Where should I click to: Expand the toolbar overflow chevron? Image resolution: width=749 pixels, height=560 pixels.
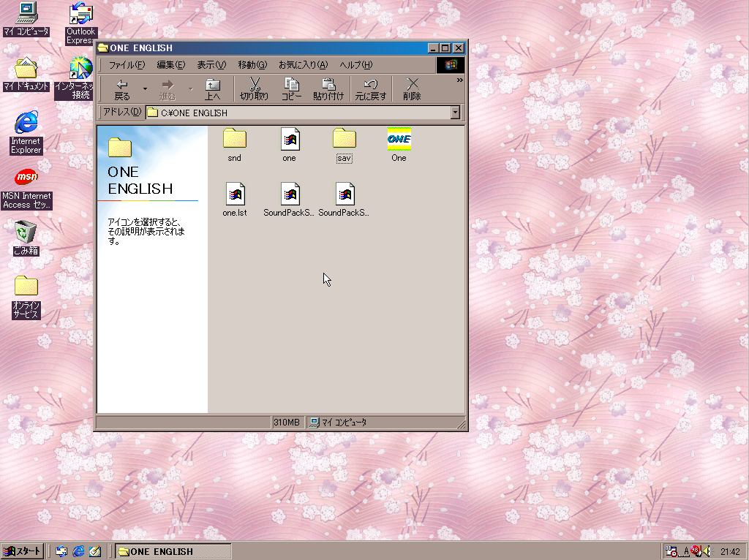pyautogui.click(x=459, y=80)
